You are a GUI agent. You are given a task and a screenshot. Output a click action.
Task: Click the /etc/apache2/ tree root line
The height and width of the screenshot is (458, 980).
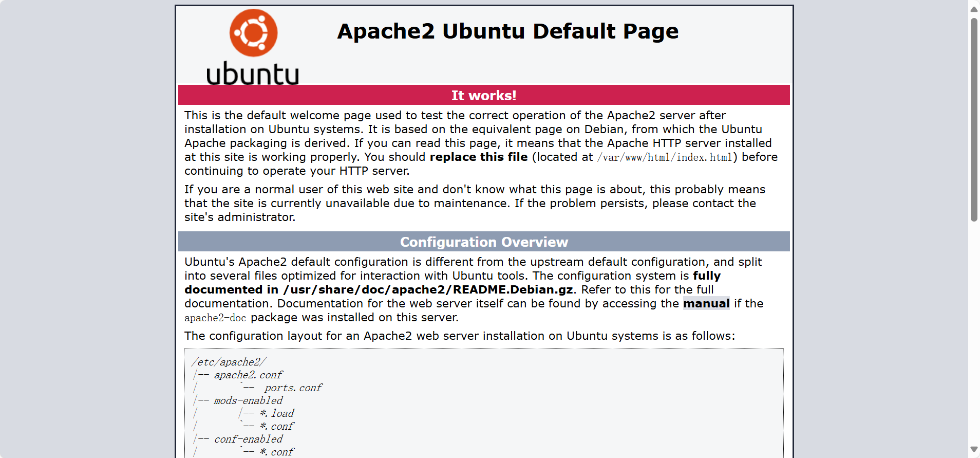pyautogui.click(x=229, y=362)
